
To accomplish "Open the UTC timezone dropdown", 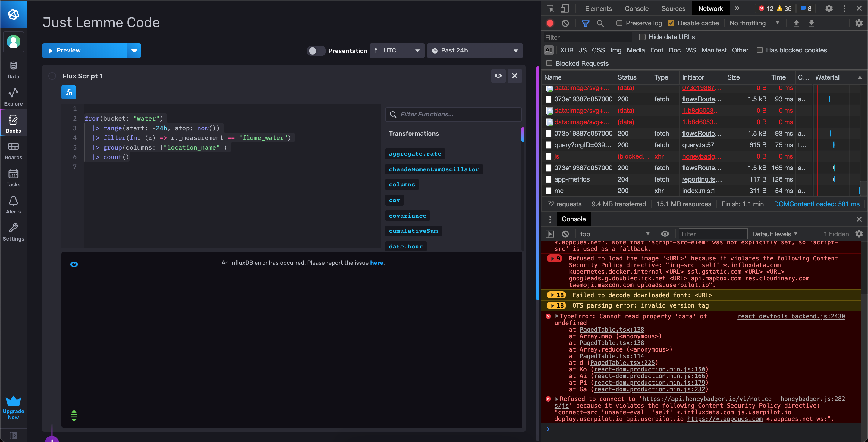I will point(397,51).
